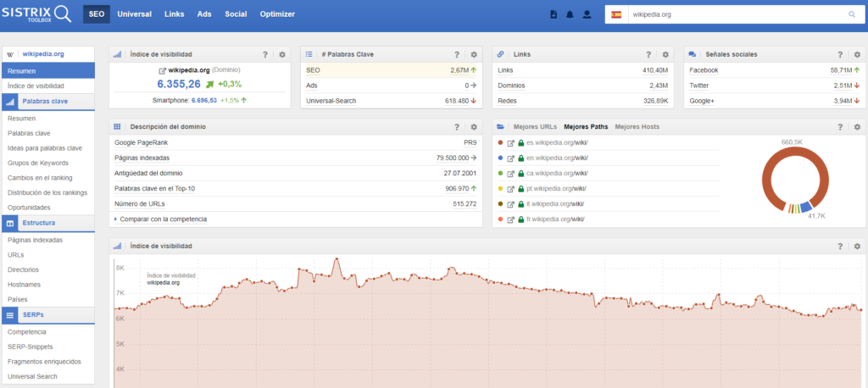
Task: Open external link icon for pt.wikipedia.org
Action: pos(511,189)
